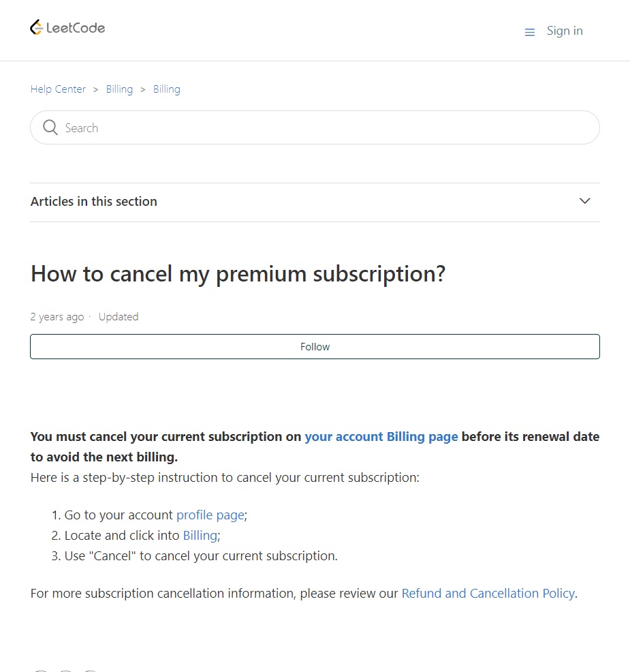Open Sign in from the header

point(565,31)
